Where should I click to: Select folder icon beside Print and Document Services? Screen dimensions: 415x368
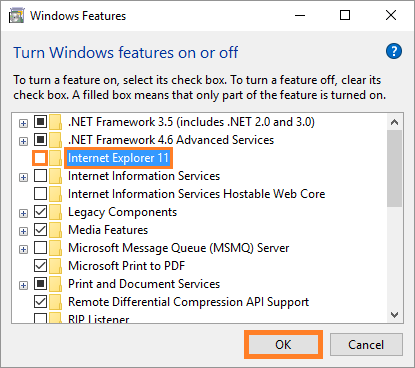tap(55, 284)
